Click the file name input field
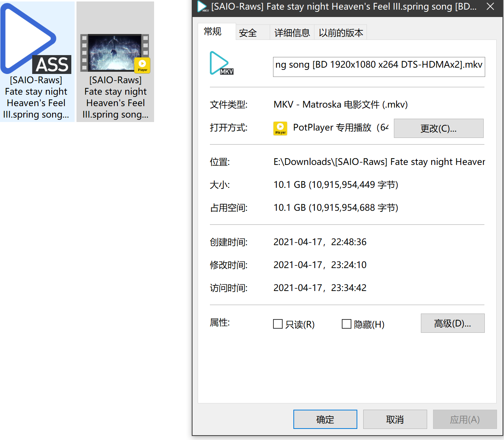Image resolution: width=504 pixels, height=440 pixels. click(379, 67)
